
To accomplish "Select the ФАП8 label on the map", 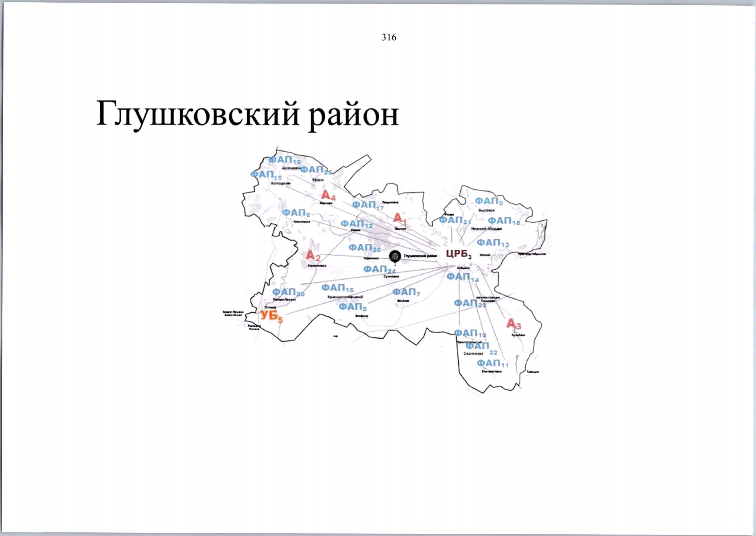I will click(x=353, y=307).
